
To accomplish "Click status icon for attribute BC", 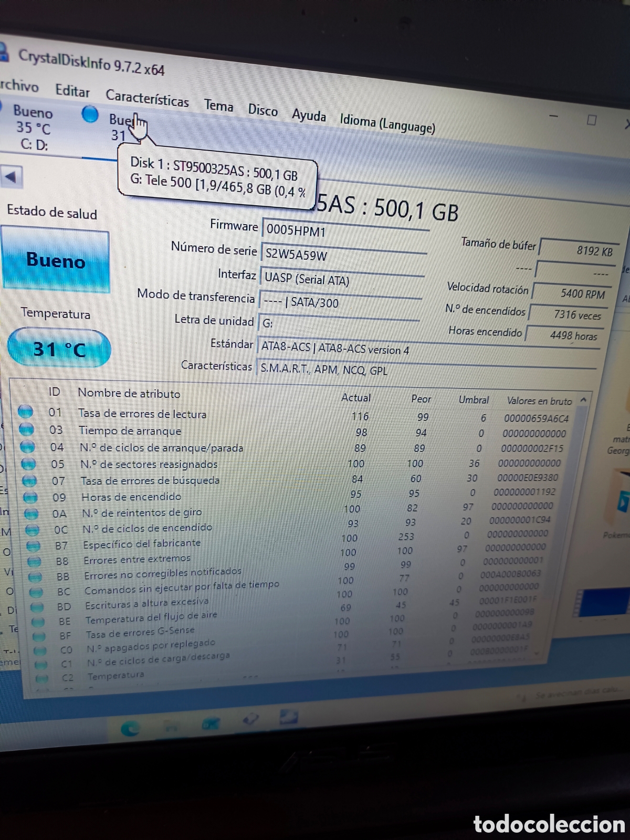I will coord(37,592).
